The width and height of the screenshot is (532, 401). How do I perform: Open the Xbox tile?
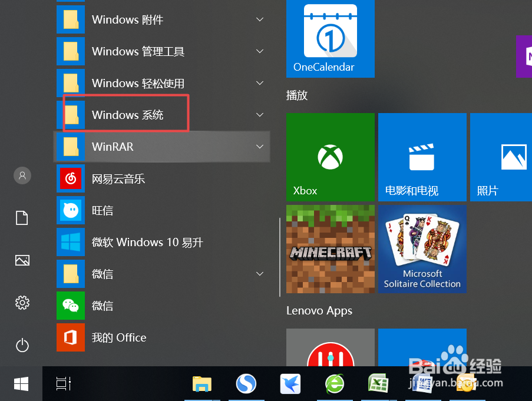click(x=331, y=157)
